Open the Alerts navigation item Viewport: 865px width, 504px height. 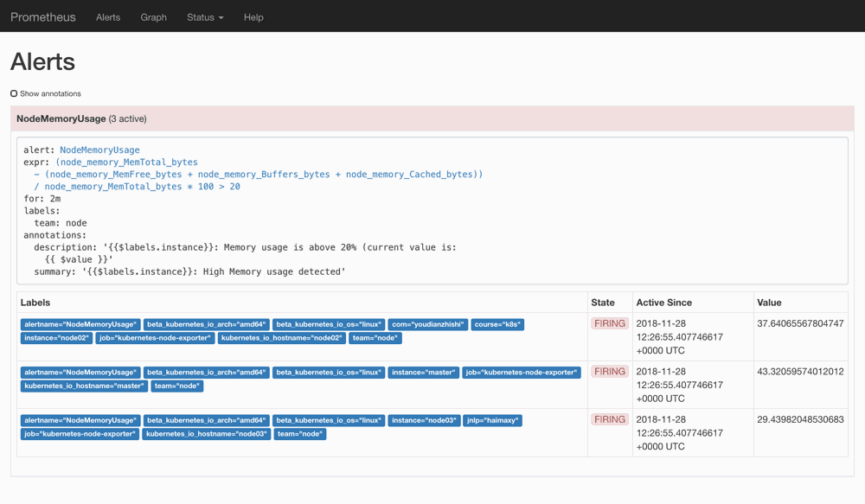click(x=108, y=17)
